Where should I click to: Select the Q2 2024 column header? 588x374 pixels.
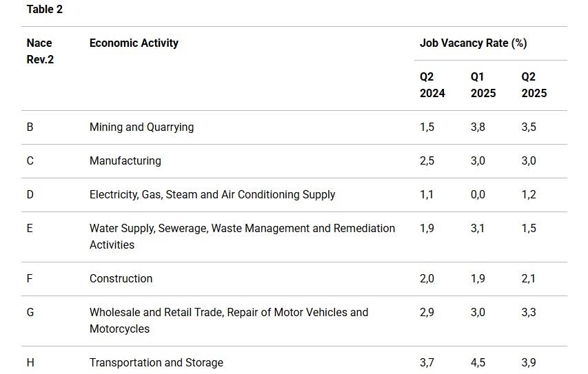click(432, 85)
